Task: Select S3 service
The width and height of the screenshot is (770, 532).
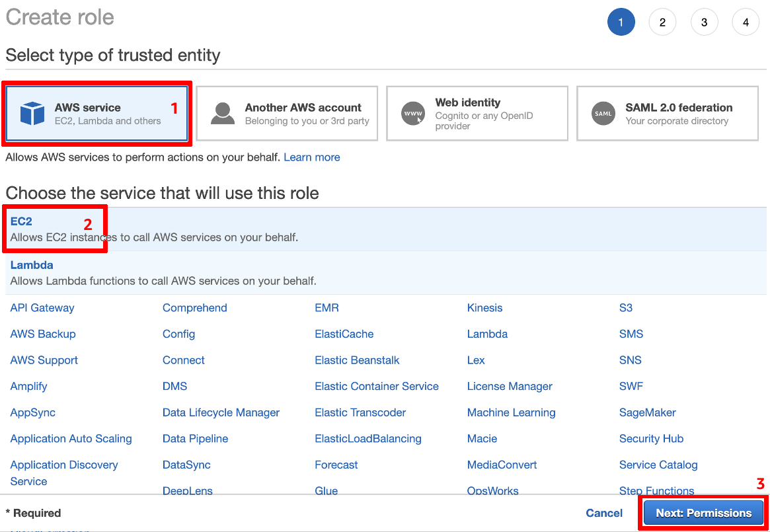Action: (626, 308)
